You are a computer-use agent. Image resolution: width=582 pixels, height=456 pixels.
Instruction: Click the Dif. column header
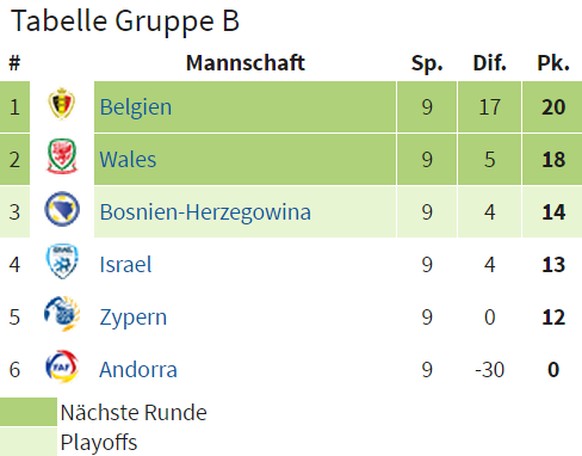point(490,63)
